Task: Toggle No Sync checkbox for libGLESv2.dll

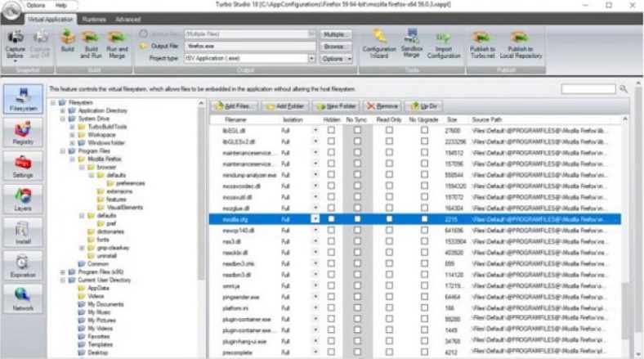Action: (x=357, y=141)
